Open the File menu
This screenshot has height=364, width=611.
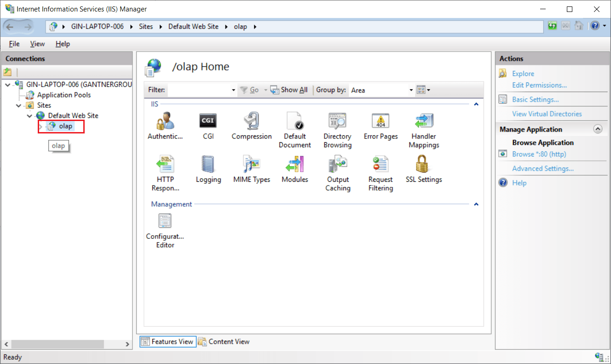click(14, 44)
